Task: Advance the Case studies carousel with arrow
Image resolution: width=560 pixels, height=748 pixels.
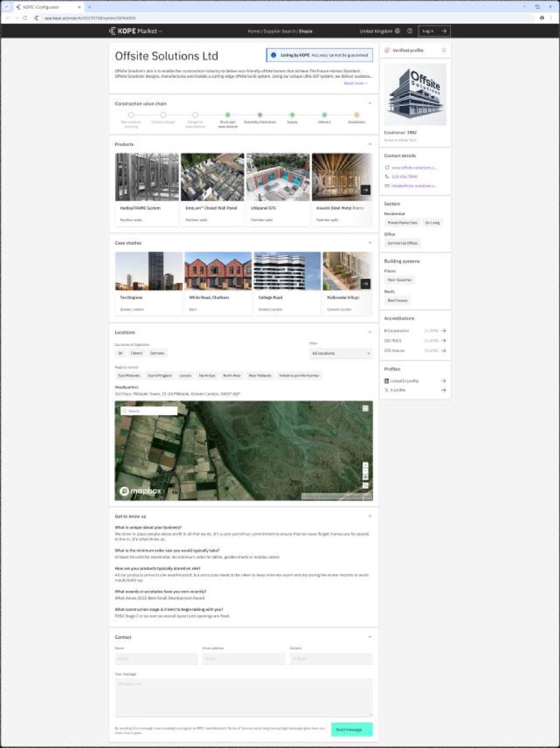Action: pyautogui.click(x=365, y=284)
